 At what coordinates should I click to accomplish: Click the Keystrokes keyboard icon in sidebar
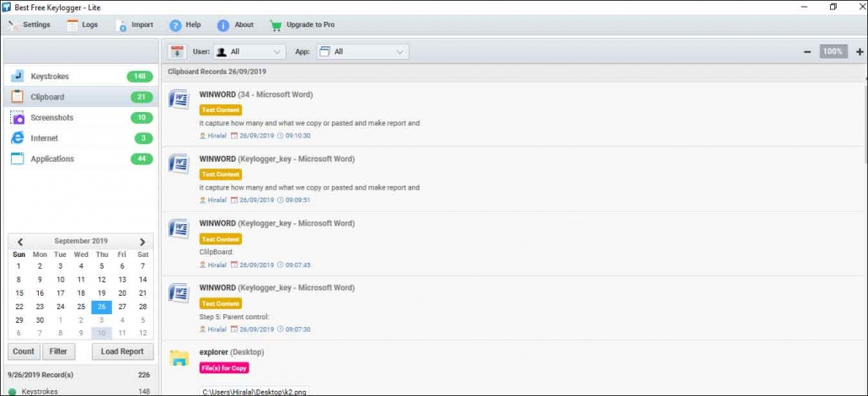tap(17, 77)
